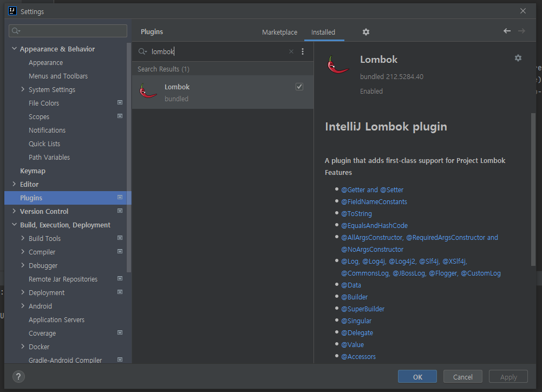Viewport: 542px width, 392px height.
Task: Expand the Version Control section
Action: [x=14, y=211]
